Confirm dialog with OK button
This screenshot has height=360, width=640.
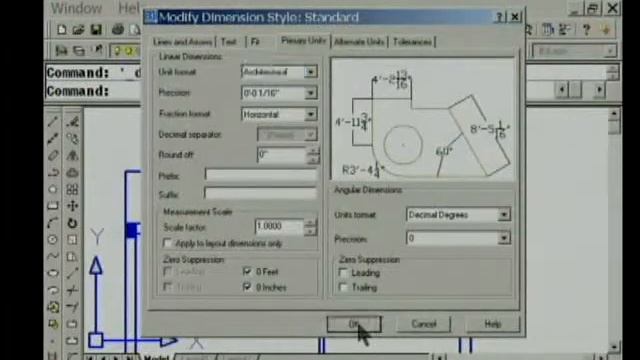[354, 324]
